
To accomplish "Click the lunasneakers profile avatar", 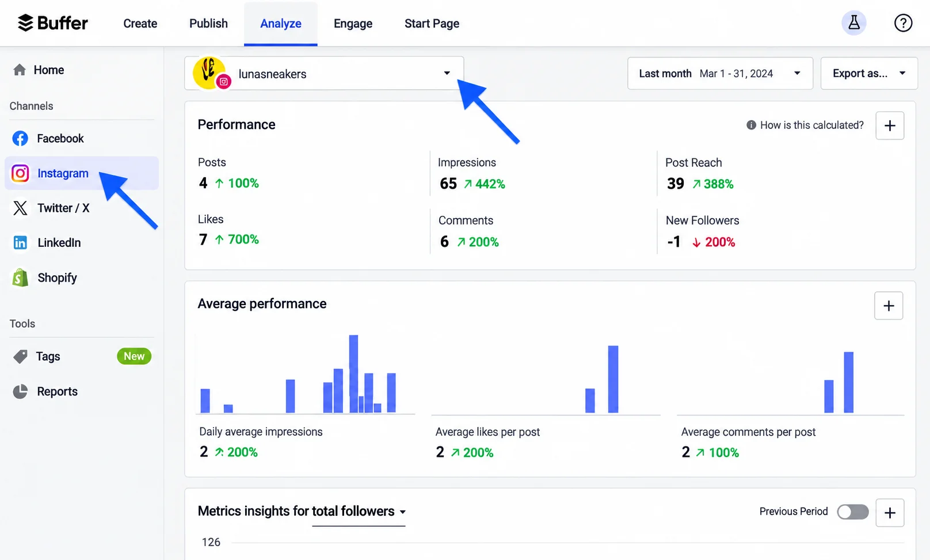I will coord(210,73).
